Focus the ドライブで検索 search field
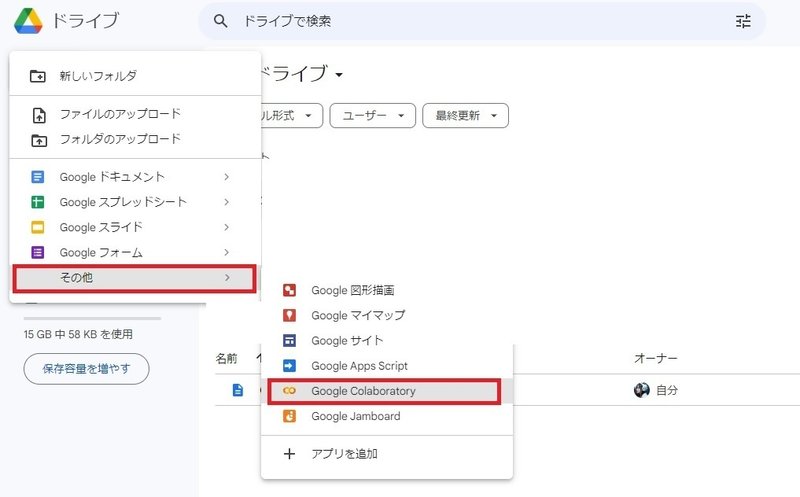This screenshot has height=497, width=800. [482, 21]
